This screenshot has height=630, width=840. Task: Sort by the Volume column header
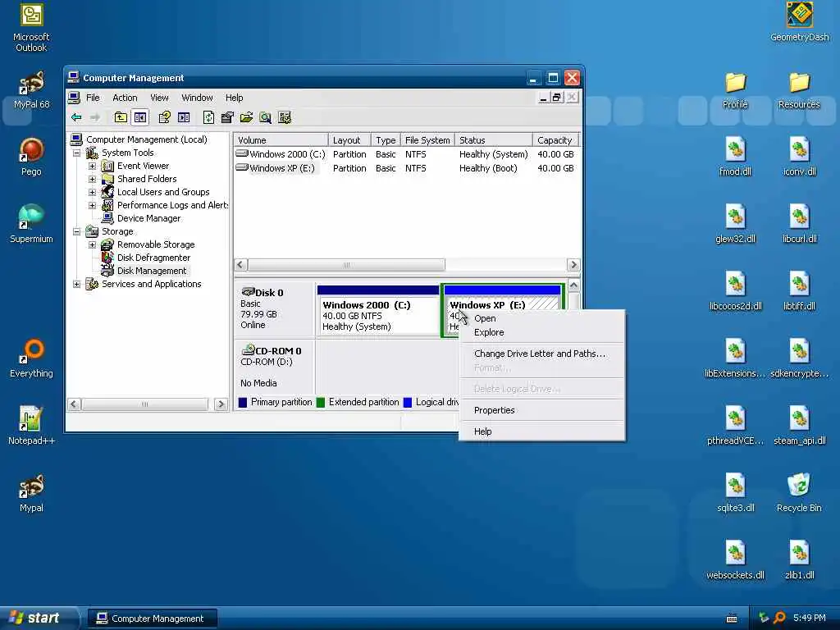[281, 139]
